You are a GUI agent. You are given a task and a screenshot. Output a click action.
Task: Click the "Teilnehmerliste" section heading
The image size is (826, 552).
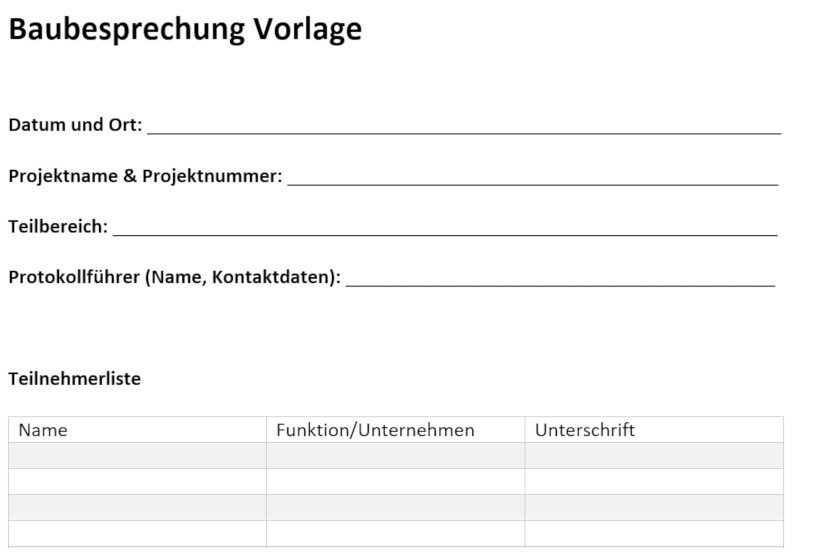(x=75, y=379)
